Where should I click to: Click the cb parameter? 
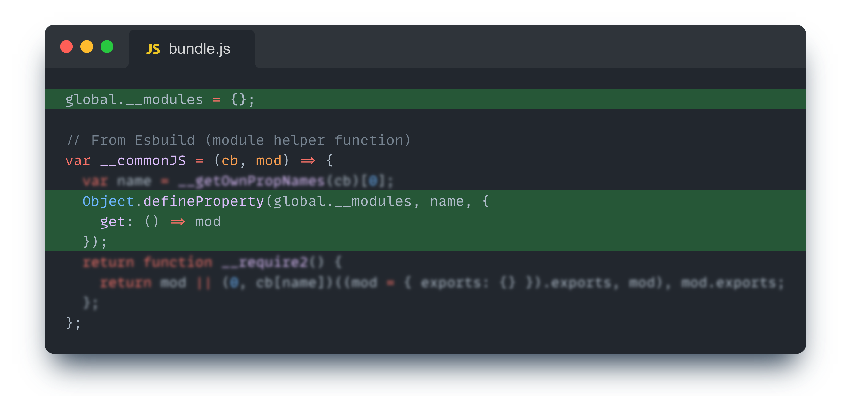point(229,161)
